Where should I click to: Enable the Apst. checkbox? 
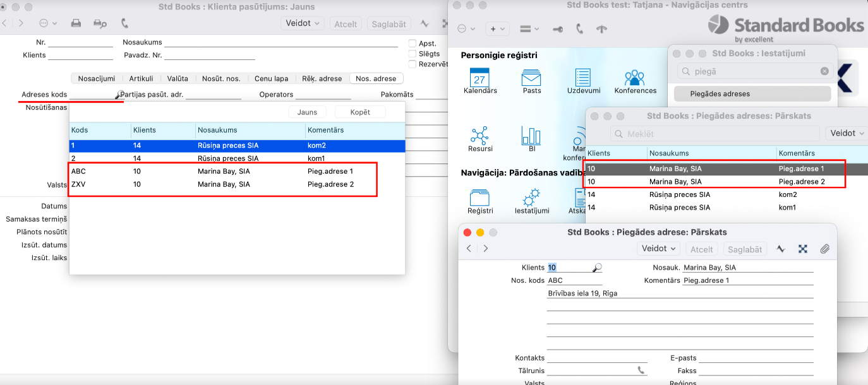(x=413, y=44)
